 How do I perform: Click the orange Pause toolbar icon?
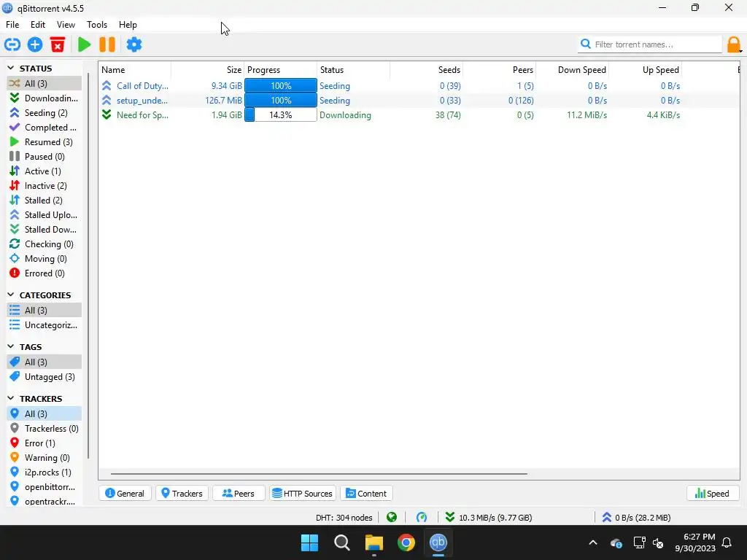tap(107, 44)
